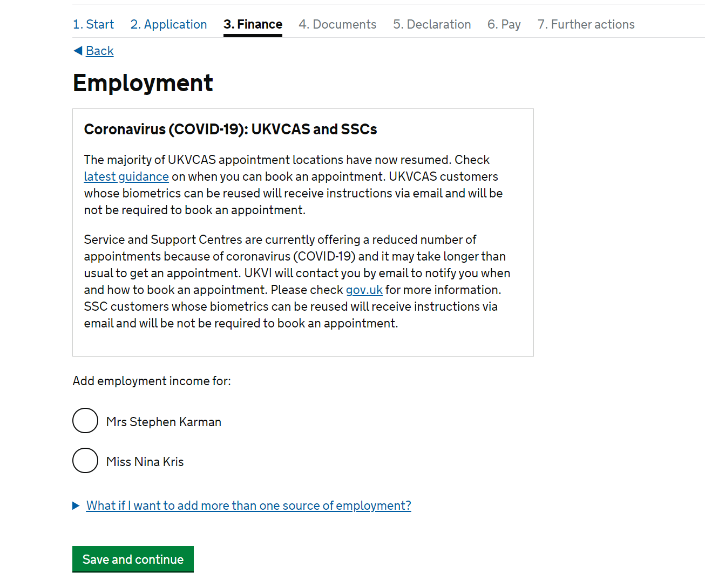The height and width of the screenshot is (588, 705).
Task: Select Mrs Stephen Karman radio button
Action: click(85, 421)
